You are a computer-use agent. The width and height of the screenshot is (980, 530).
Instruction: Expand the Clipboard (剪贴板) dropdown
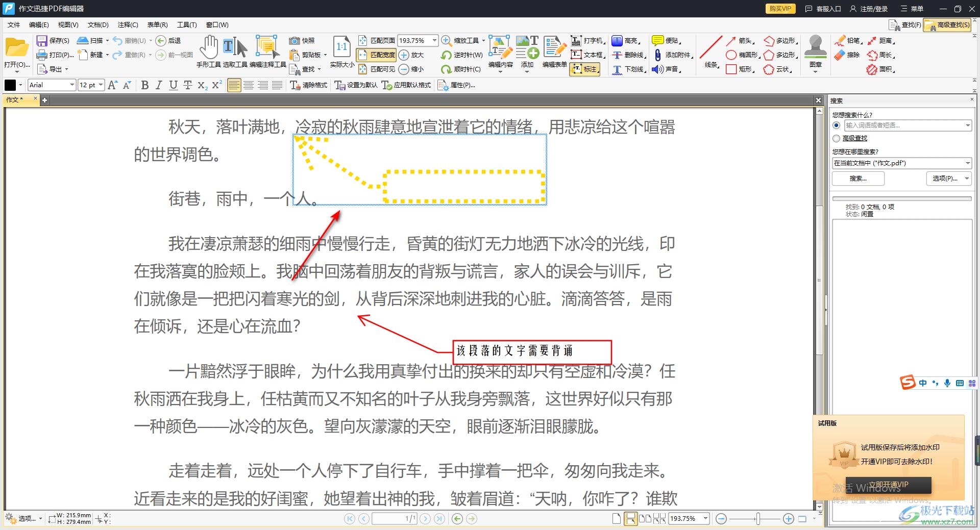pos(325,55)
